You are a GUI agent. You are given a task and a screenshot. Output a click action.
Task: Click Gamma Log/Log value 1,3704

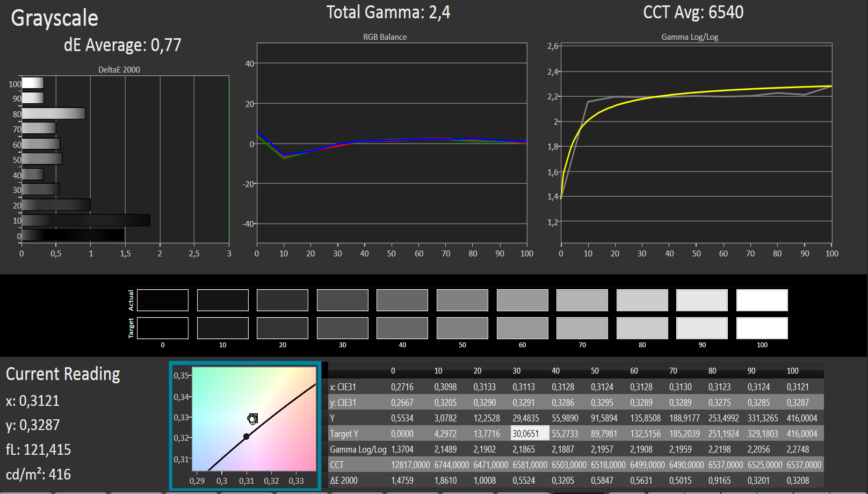(x=402, y=449)
